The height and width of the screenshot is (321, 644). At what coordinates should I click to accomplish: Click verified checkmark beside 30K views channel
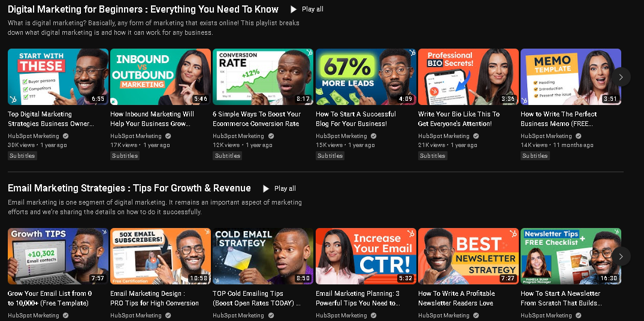point(66,136)
